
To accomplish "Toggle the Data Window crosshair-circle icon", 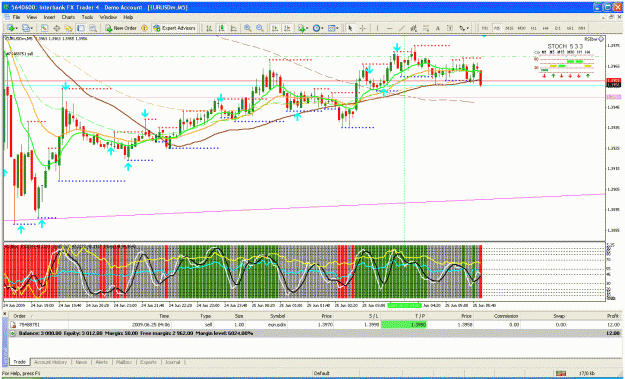I will (57, 28).
